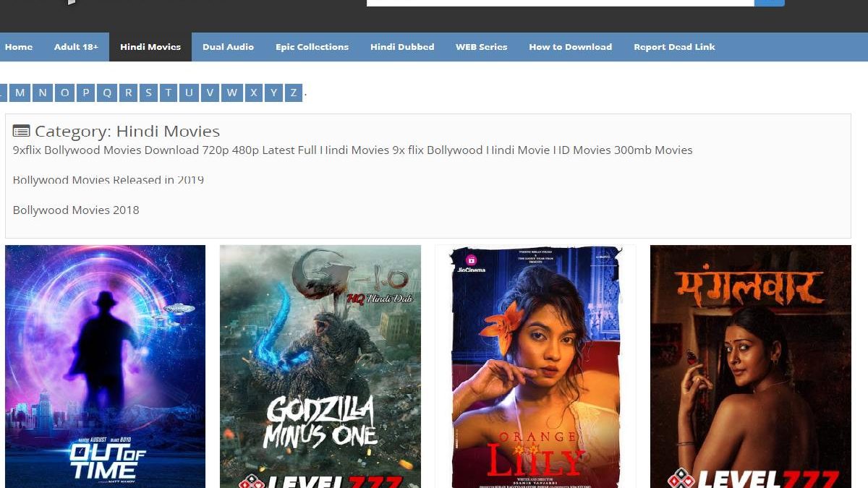The image size is (868, 488).
Task: Select the Hindi Movies tab
Action: click(150, 47)
